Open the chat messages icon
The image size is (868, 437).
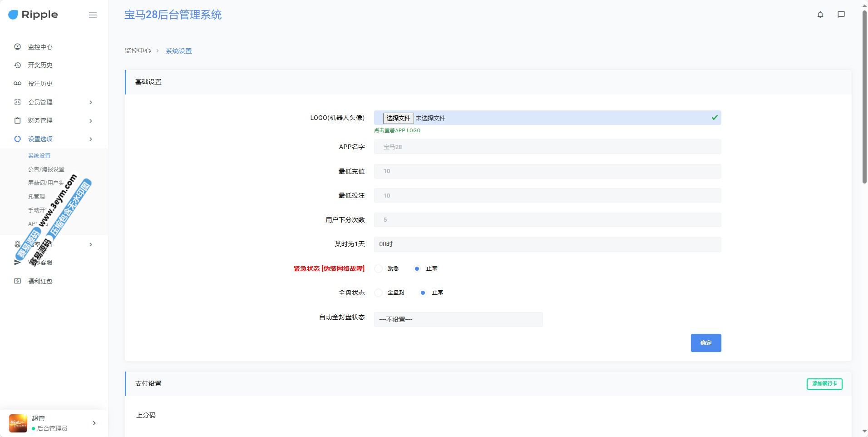841,15
